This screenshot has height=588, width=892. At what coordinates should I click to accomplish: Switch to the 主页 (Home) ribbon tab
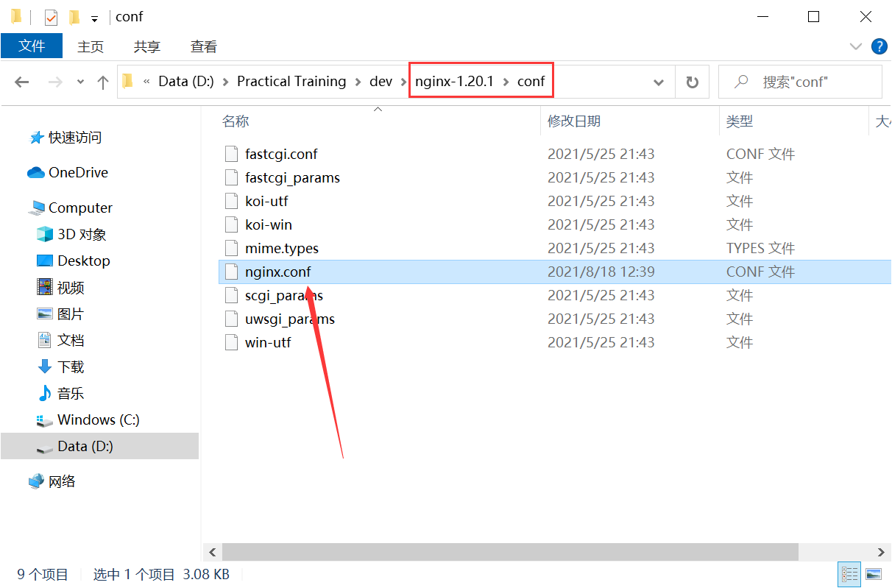[91, 46]
